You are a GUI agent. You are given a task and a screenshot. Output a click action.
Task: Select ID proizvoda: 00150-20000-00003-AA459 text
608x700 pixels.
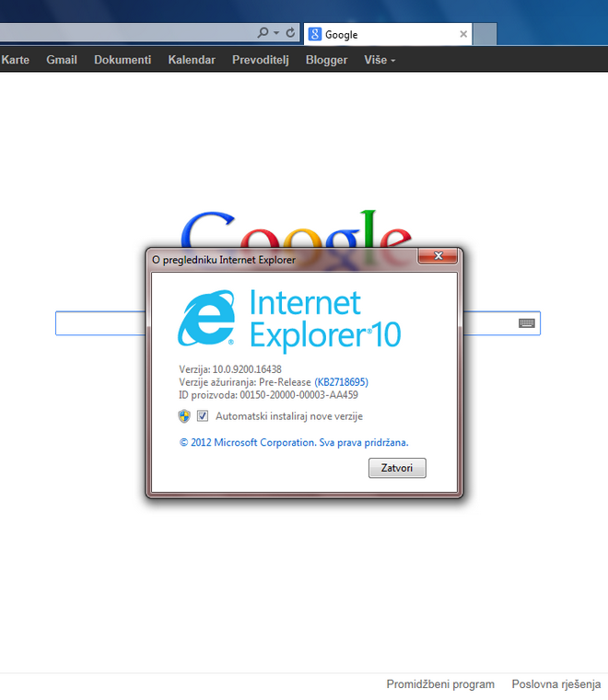coord(268,395)
